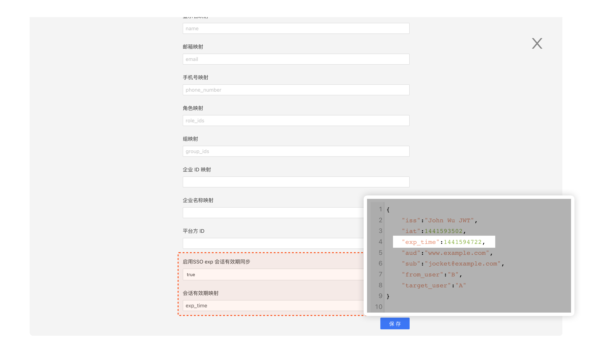Click the 会话有效期映射 field containing exp_time
Image resolution: width=592 pixels, height=364 pixels.
pos(273,306)
